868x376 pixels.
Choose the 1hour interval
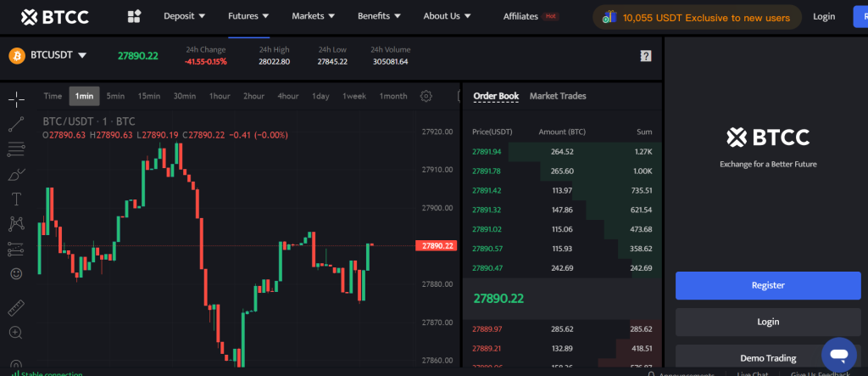pos(220,96)
